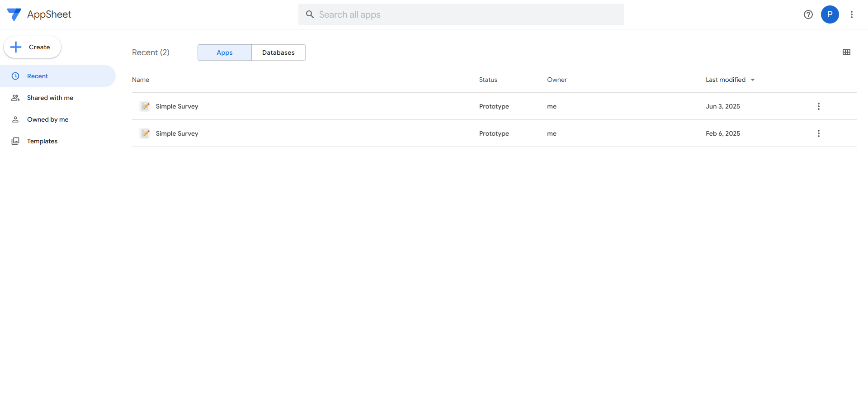Open the Recent section clock icon
Screen dimensions: 868x412
point(15,76)
